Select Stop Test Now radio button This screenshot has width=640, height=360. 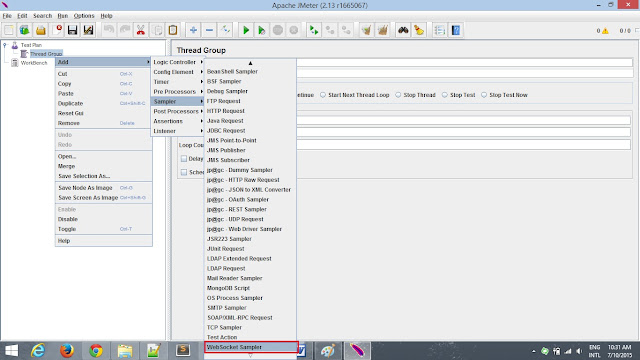(x=484, y=95)
